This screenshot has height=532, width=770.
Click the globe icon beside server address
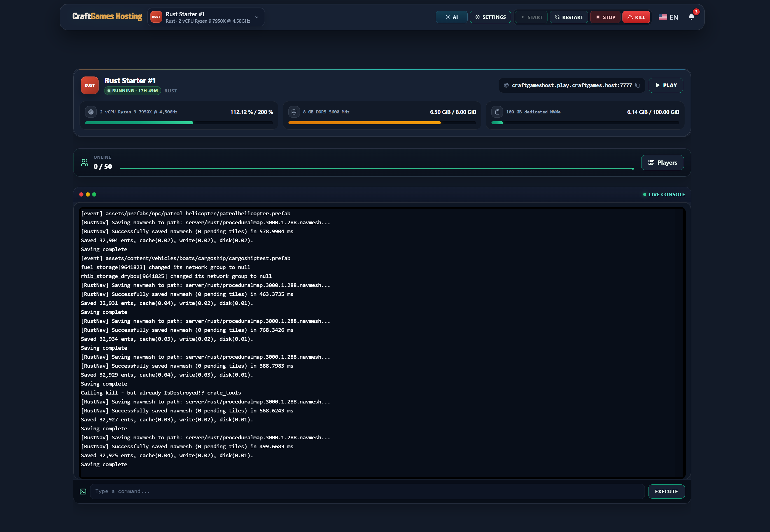[x=506, y=85]
